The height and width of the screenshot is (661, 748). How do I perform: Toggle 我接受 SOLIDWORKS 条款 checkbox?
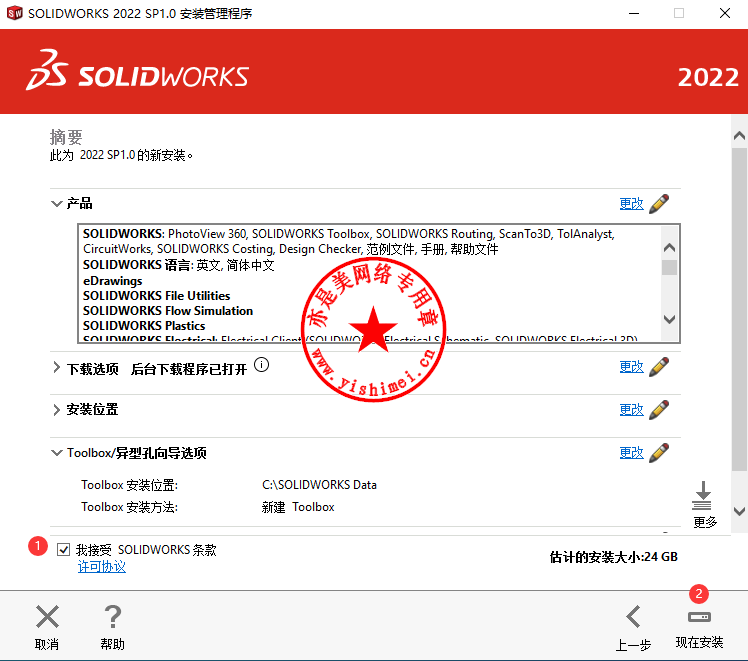click(63, 550)
